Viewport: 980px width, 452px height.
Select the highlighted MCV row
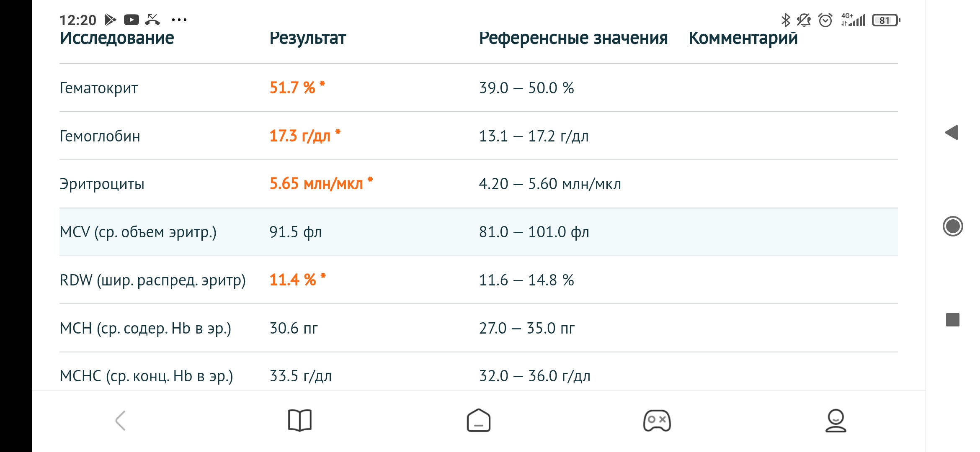click(479, 232)
